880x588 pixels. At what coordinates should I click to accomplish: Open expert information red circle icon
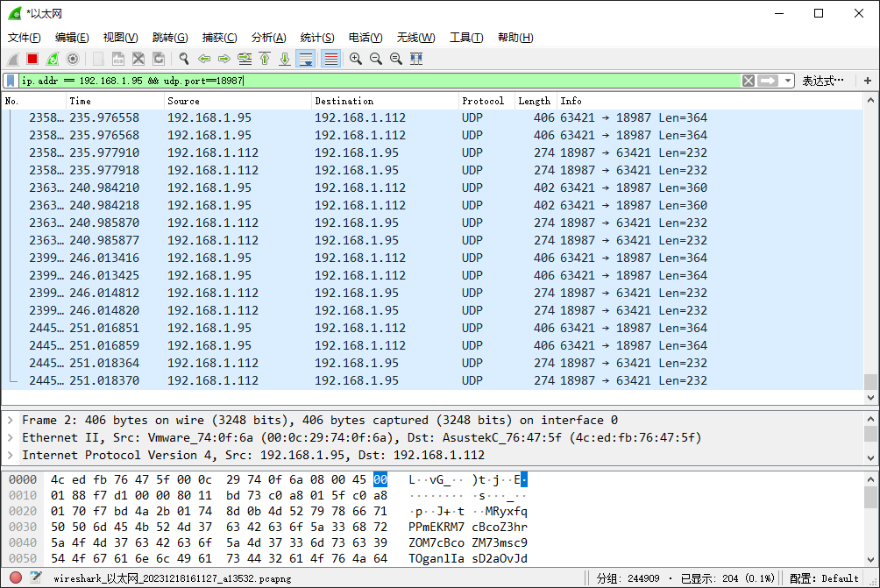tap(16, 577)
